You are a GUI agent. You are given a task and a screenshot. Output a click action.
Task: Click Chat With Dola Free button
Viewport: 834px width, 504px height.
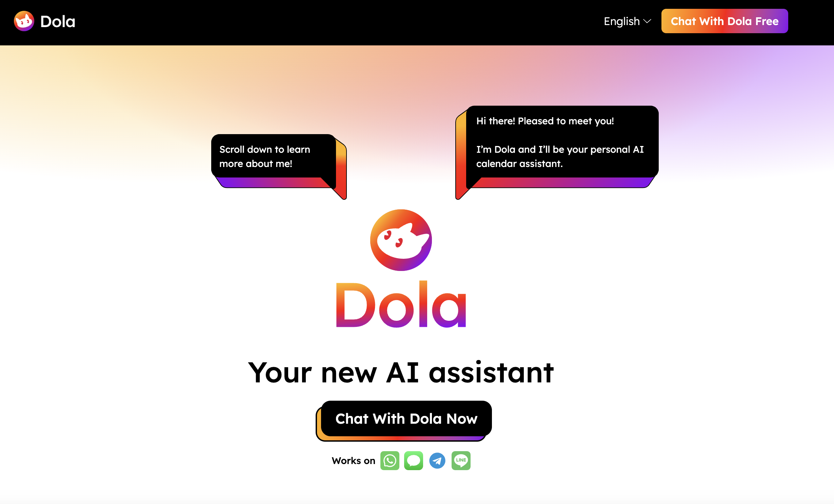click(724, 21)
